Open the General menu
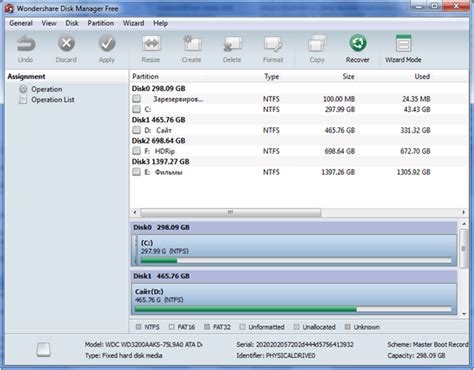This screenshot has width=474, height=370. (21, 23)
